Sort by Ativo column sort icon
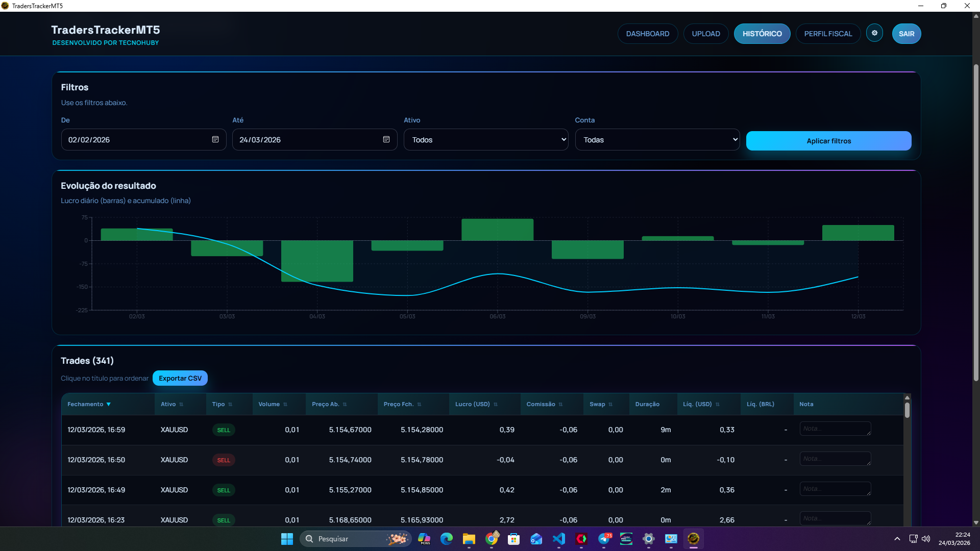Screen dimensions: 980x551 181,405
